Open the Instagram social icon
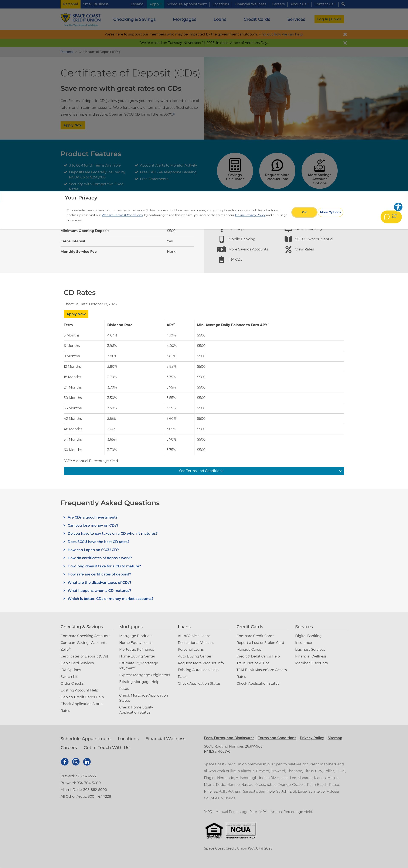408x868 pixels. click(76, 762)
